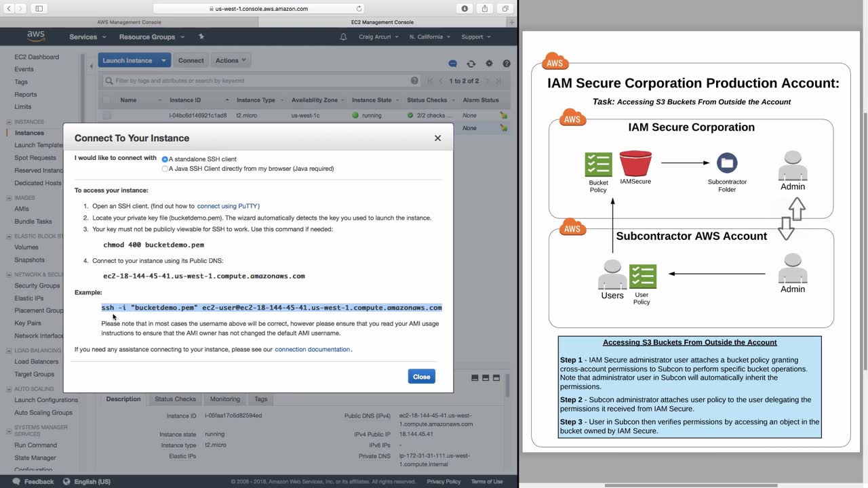Screen dimensions: 868x488
Task: Click the Close button in dialog
Action: pos(422,377)
